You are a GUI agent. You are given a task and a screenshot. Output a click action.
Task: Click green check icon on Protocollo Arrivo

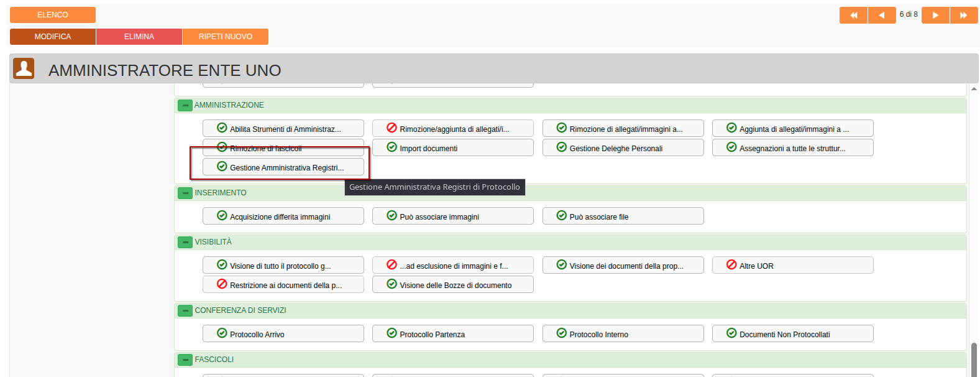222,333
